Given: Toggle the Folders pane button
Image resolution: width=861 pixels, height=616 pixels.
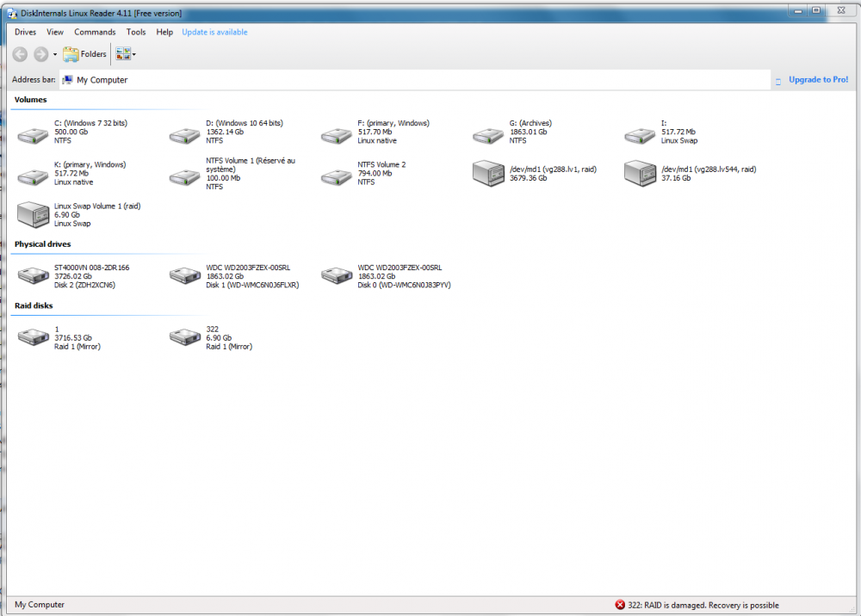Looking at the screenshot, I should point(84,53).
